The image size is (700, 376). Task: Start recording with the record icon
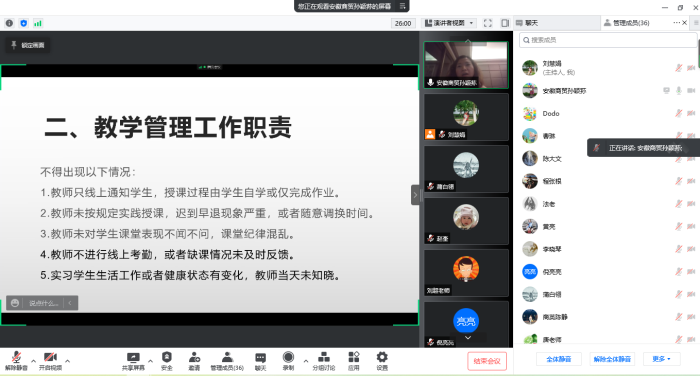point(288,357)
